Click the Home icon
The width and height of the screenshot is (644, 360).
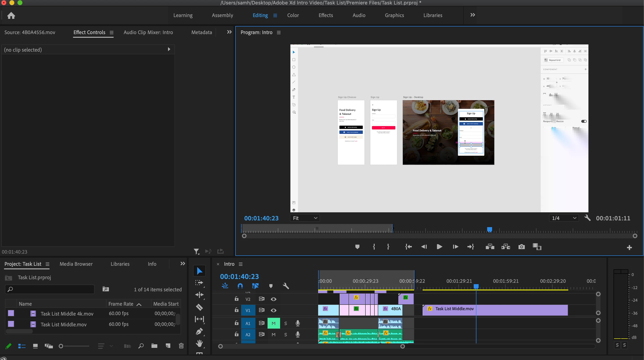pos(11,15)
